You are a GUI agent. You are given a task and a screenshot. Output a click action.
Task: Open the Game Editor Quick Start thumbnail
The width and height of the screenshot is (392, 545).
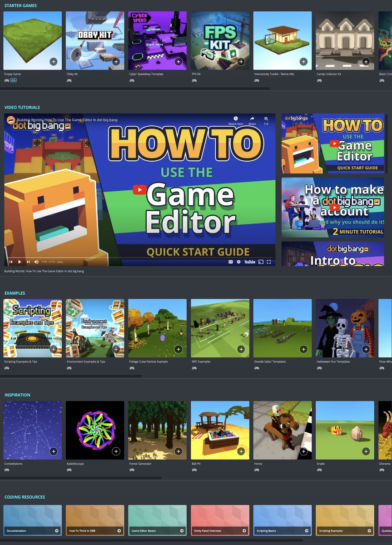332,143
